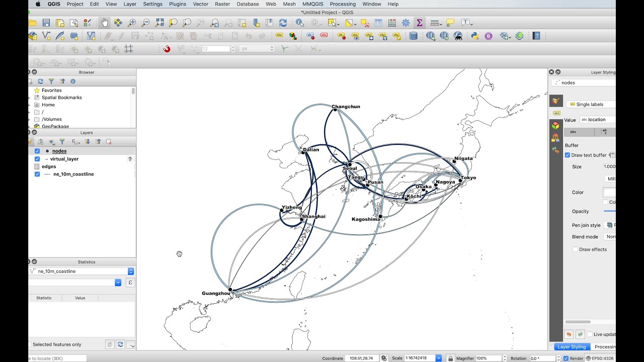The image size is (644, 362).
Task: Open the Processing Toolbox gear icon
Action: 406,23
